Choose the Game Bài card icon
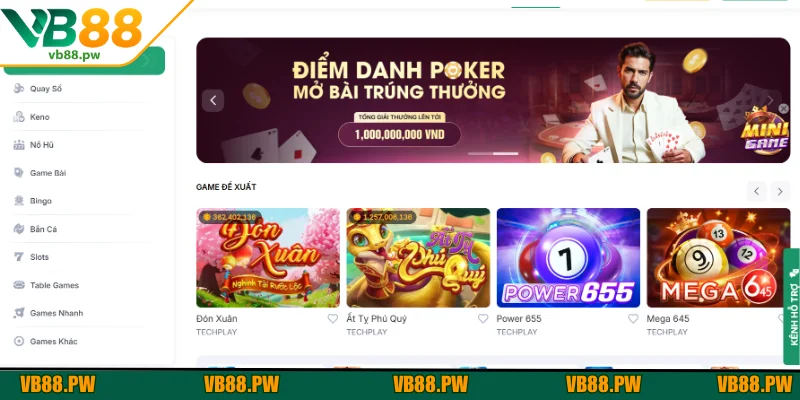The height and width of the screenshot is (400, 800). click(x=19, y=173)
